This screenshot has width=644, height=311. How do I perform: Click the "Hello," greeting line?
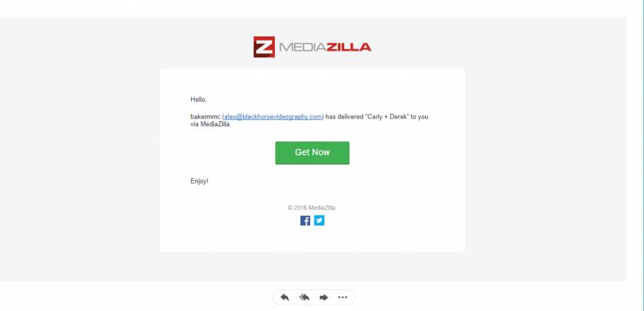pyautogui.click(x=198, y=99)
